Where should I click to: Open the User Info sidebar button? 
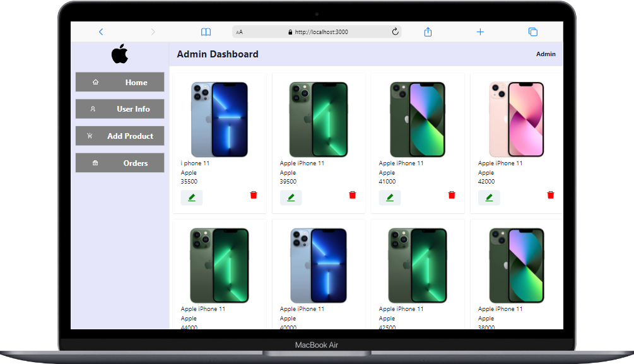[x=120, y=109]
